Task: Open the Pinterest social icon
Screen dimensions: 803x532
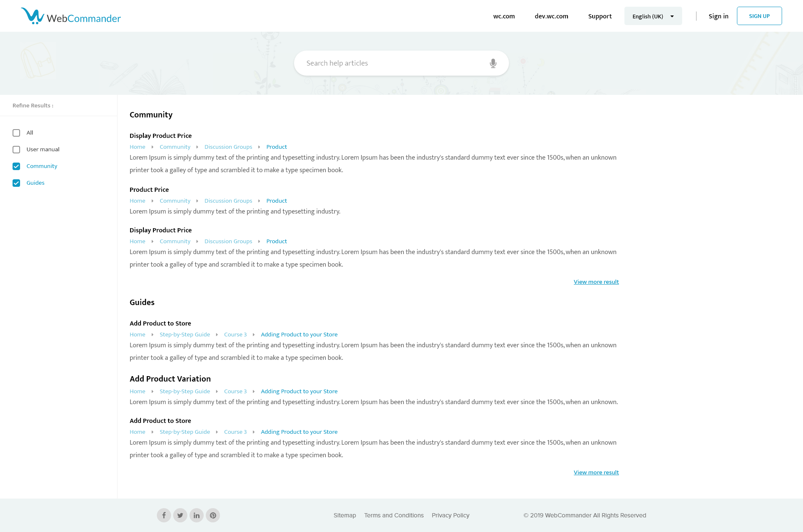Action: [213, 515]
